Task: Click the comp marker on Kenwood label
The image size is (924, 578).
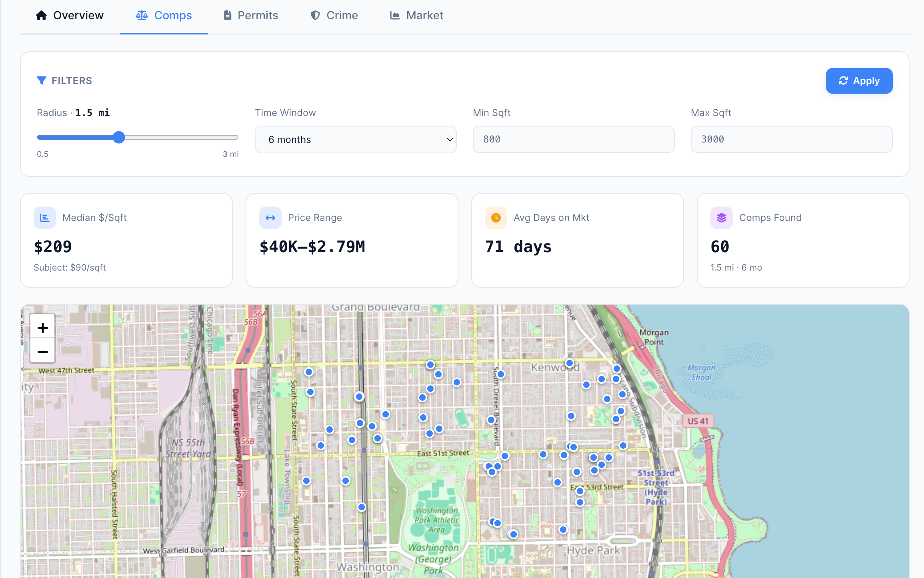Action: tap(570, 363)
